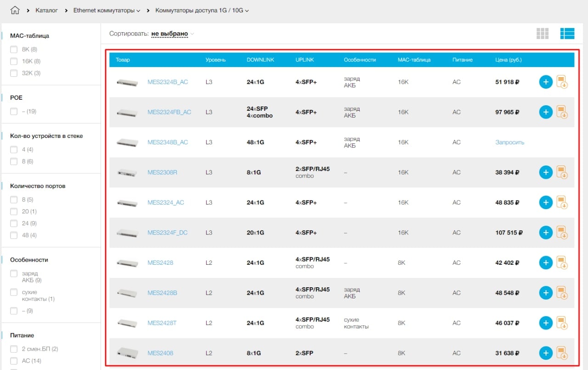Download datasheet icon for MES2428B
Screen dimensions: 588x370
tap(562, 293)
